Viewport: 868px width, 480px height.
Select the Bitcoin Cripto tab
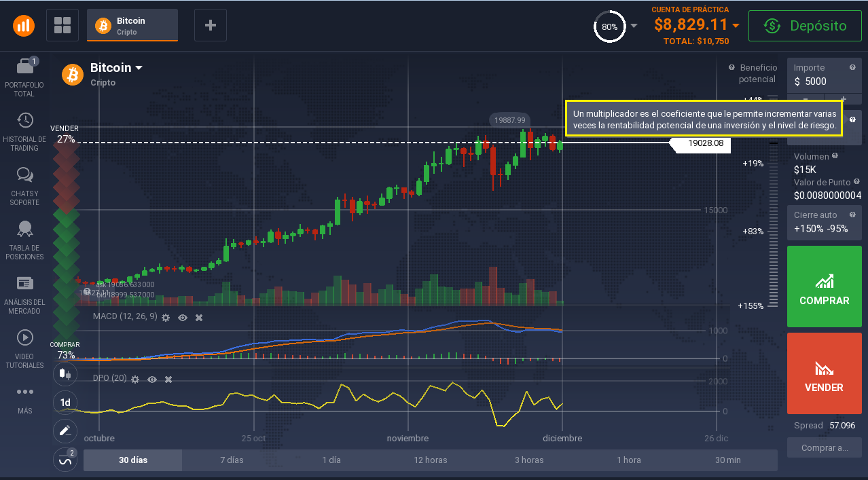coord(132,26)
